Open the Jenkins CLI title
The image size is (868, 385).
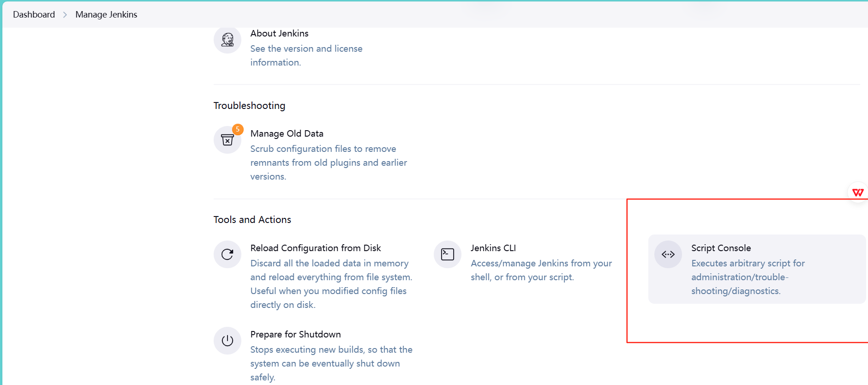(x=493, y=248)
